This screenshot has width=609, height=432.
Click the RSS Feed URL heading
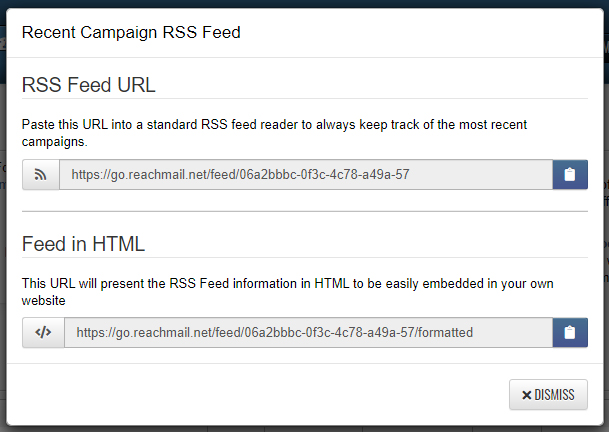point(89,85)
